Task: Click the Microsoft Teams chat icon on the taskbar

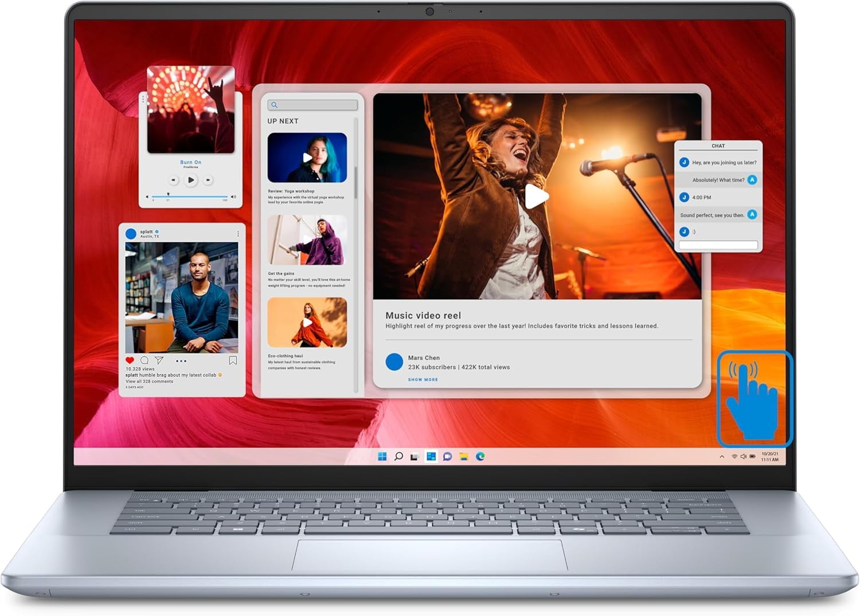Action: 447,457
